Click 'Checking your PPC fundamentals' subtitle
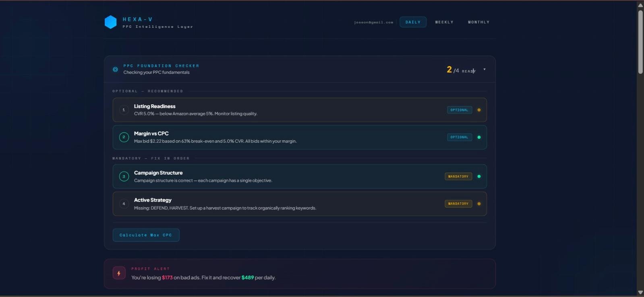 156,73
